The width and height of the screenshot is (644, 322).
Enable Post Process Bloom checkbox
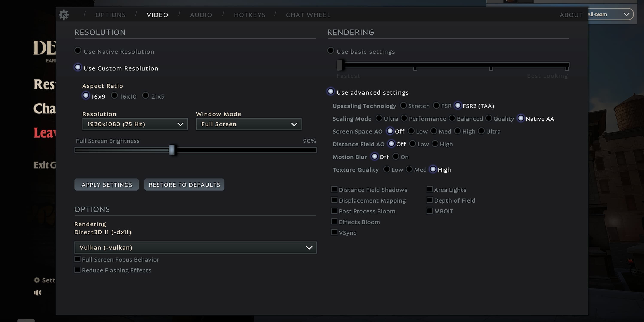pyautogui.click(x=334, y=211)
